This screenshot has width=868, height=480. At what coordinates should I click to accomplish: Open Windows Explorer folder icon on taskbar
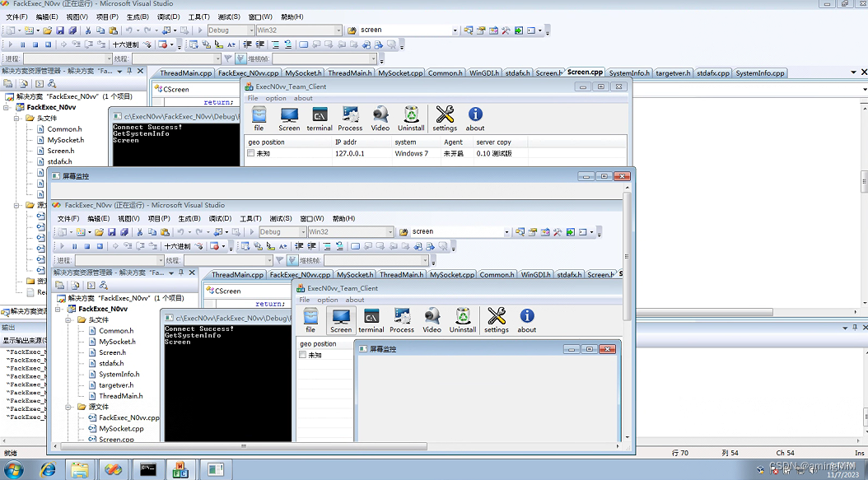coord(79,469)
